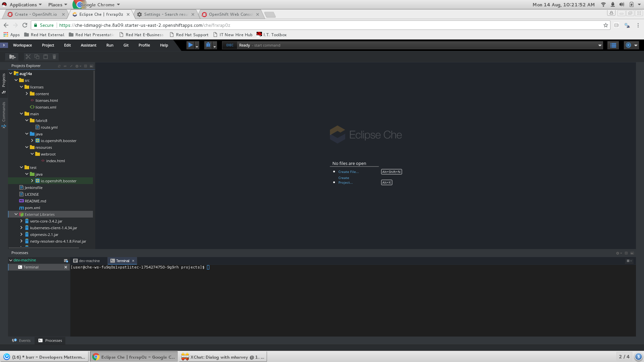Expand the vertx-core-3.4.2.jar library
The width and height of the screenshot is (644, 362).
click(21, 221)
